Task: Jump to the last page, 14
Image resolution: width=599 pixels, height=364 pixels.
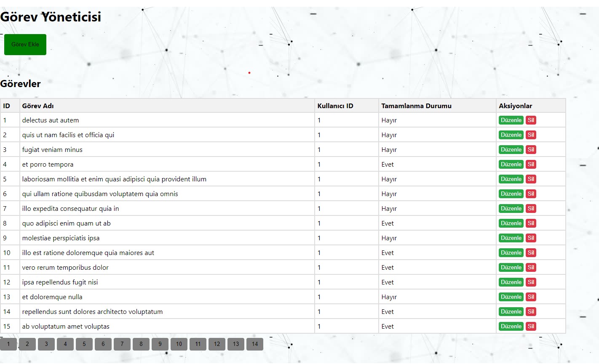Action: (x=255, y=344)
